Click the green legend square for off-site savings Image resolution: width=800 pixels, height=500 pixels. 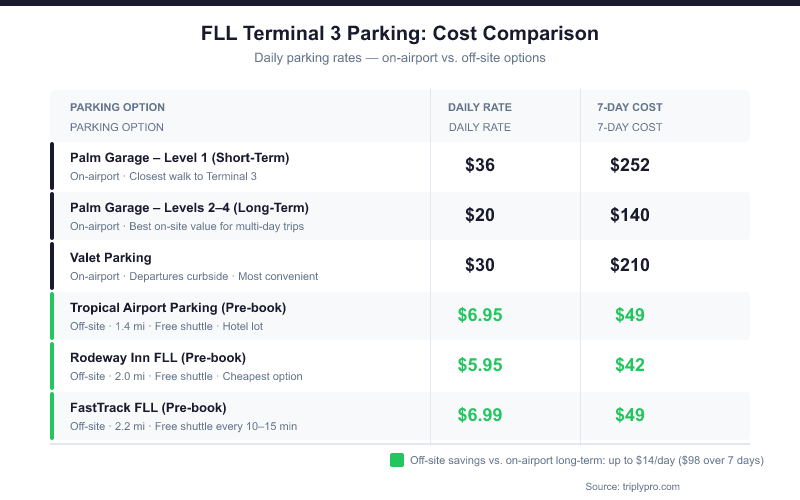[x=397, y=461]
